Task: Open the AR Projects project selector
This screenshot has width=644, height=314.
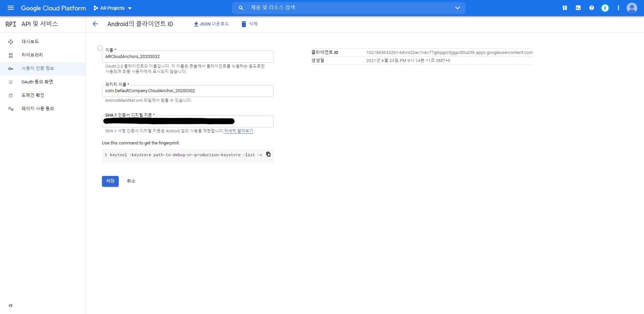Action: (x=113, y=8)
